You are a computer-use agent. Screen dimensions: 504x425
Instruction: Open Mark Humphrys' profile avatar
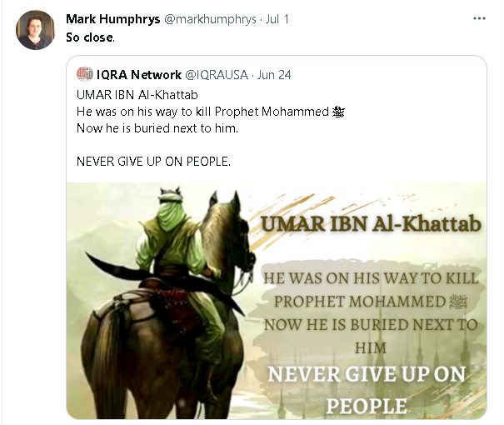tap(35, 30)
